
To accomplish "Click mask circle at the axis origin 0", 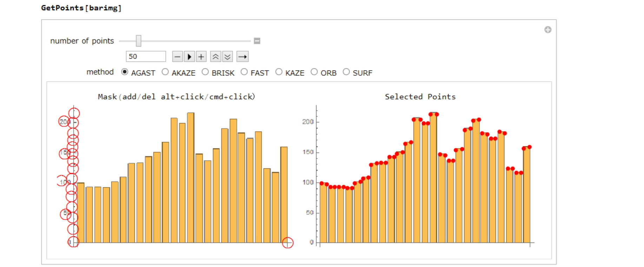I will pos(73,242).
